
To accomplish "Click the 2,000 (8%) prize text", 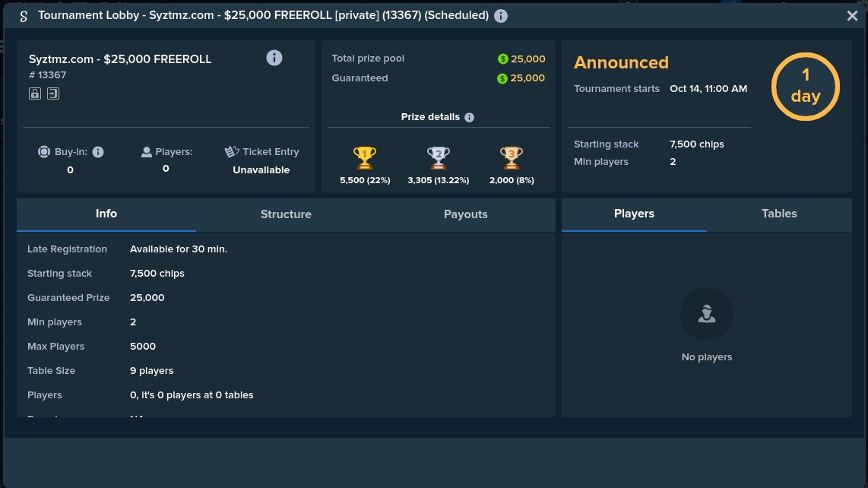I will tap(512, 180).
